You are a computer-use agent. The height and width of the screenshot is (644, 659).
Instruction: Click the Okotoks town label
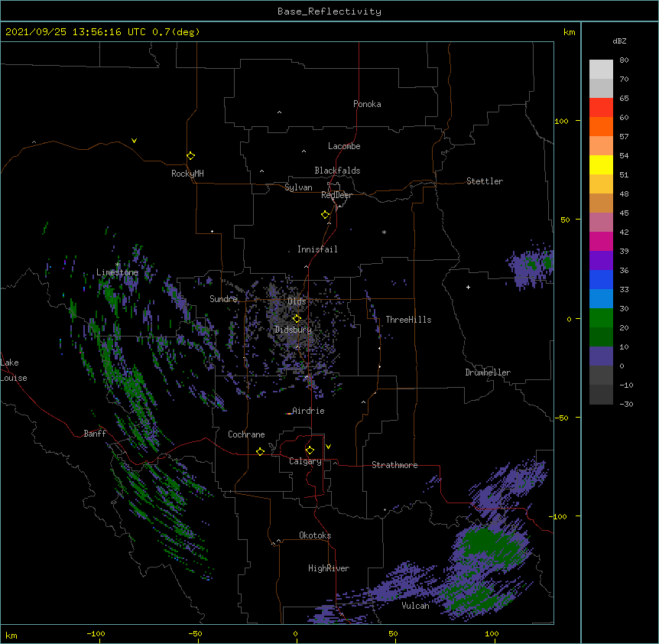[315, 535]
